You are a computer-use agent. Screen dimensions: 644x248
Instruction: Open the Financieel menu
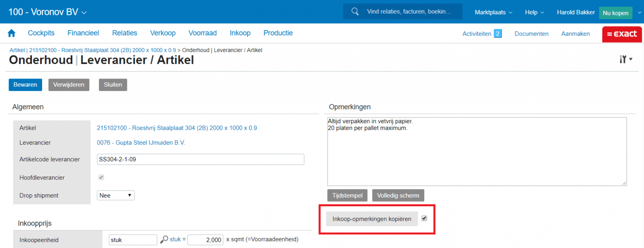point(83,33)
